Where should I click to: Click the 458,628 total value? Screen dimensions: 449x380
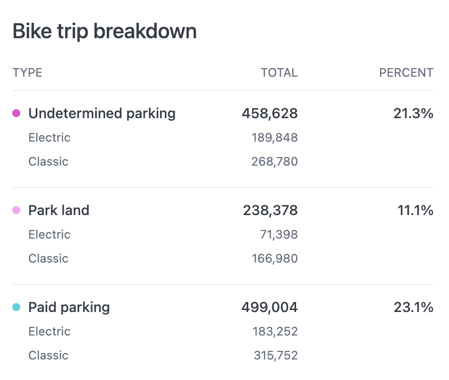coord(270,114)
